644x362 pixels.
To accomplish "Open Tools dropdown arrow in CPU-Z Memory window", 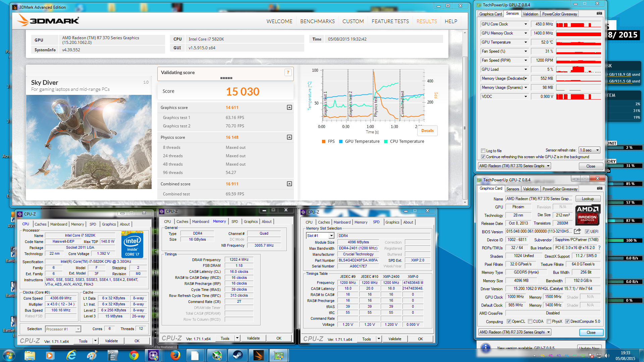I will point(237,338).
